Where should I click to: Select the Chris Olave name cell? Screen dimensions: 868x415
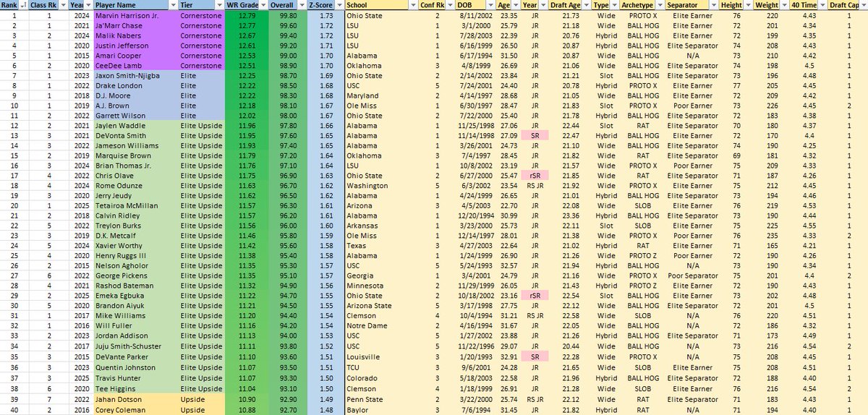coord(135,176)
